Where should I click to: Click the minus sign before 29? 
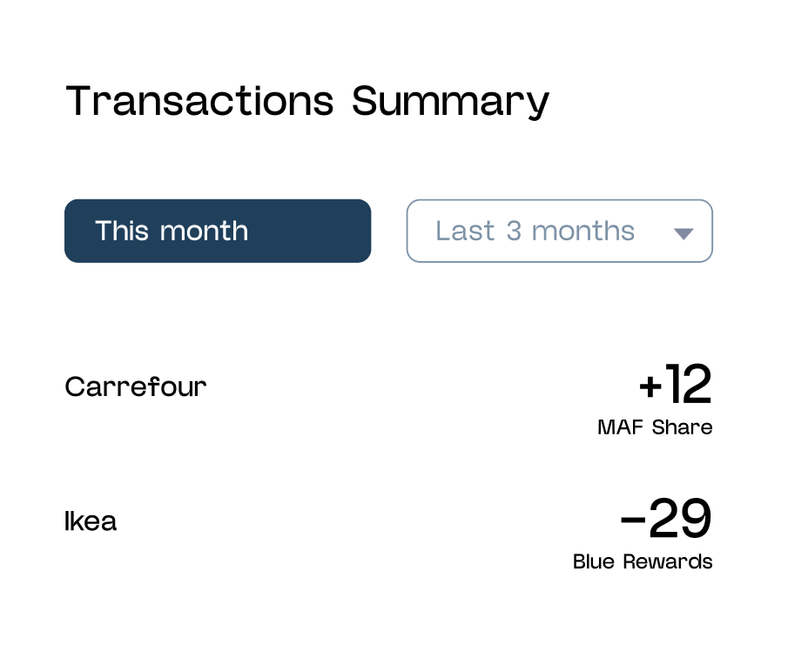pyautogui.click(x=633, y=521)
